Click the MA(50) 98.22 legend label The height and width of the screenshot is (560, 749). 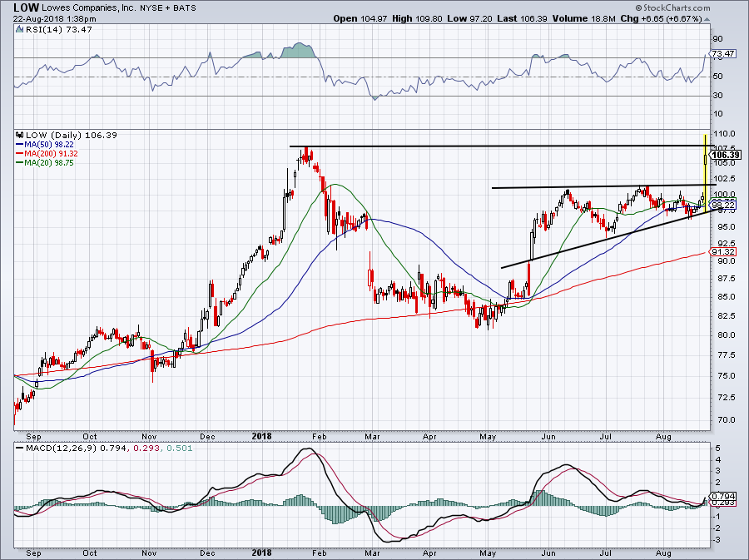pos(49,144)
